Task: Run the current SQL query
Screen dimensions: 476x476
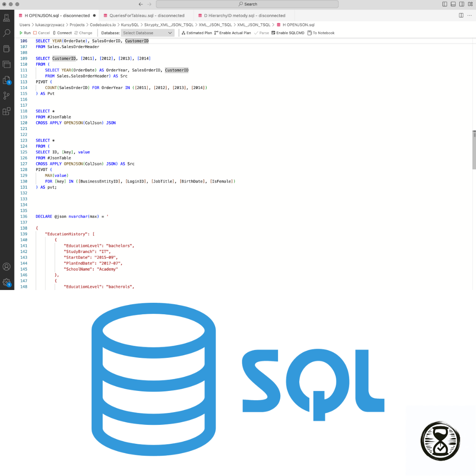Action: 25,33
